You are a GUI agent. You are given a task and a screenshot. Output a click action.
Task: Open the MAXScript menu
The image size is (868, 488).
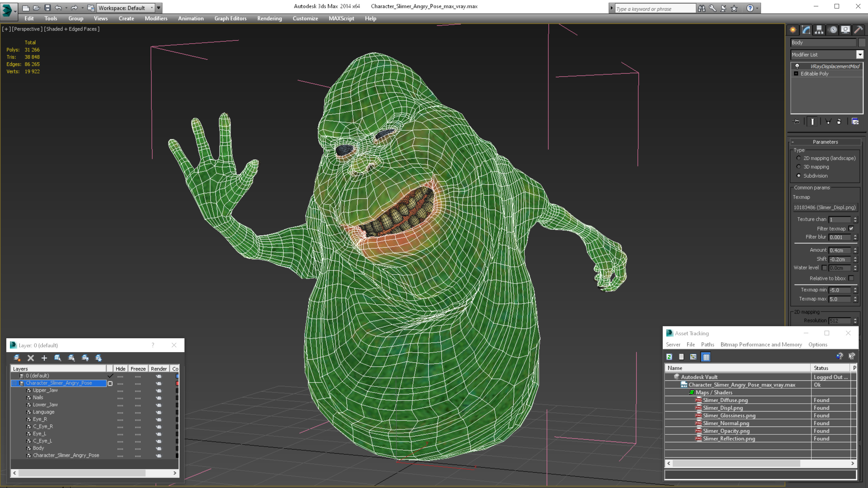pyautogui.click(x=341, y=18)
